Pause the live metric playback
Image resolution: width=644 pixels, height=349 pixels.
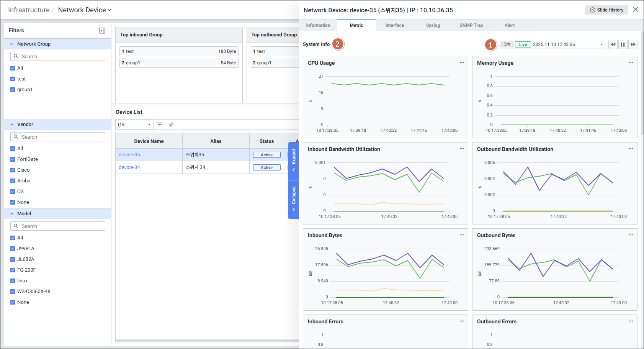pos(623,44)
